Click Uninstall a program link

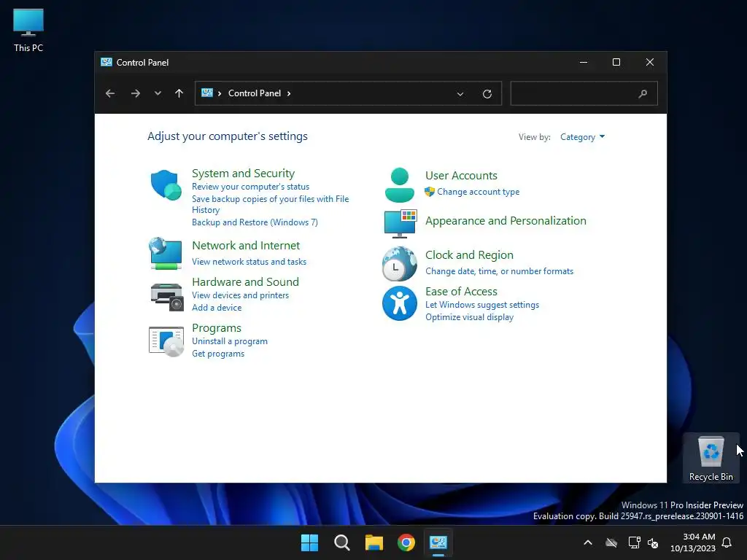point(230,341)
